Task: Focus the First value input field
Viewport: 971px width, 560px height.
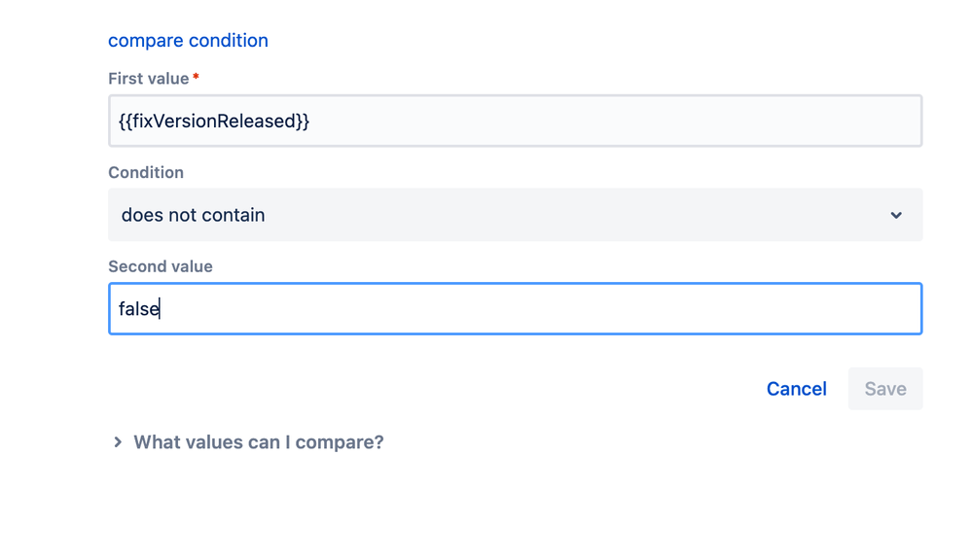Action: (x=515, y=122)
